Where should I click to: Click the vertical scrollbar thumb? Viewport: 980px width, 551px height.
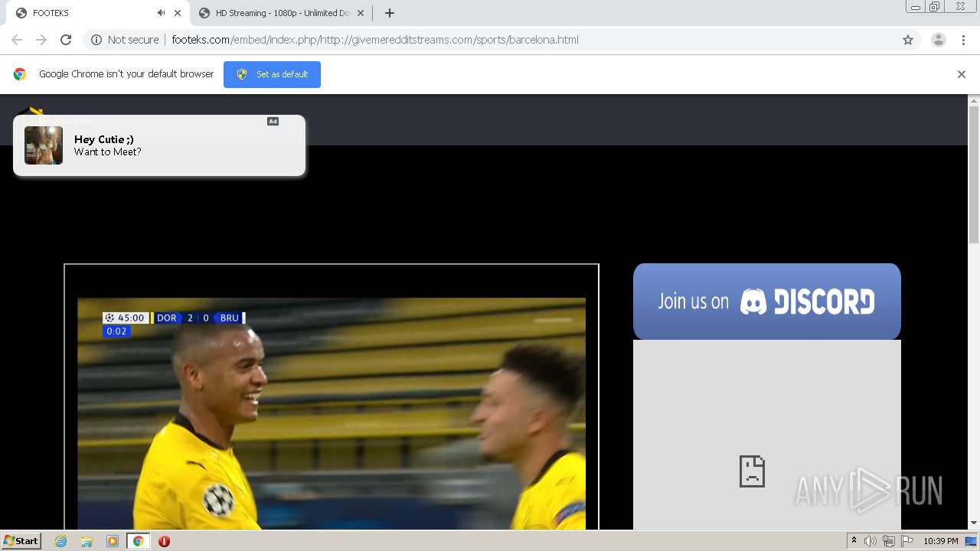point(974,175)
